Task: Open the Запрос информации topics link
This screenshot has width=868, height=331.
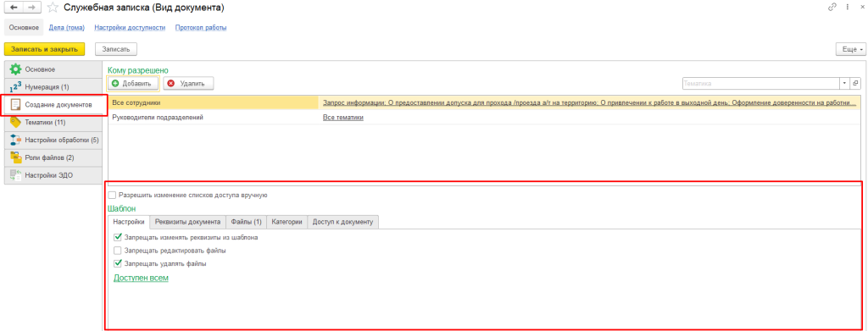Action: click(x=589, y=102)
